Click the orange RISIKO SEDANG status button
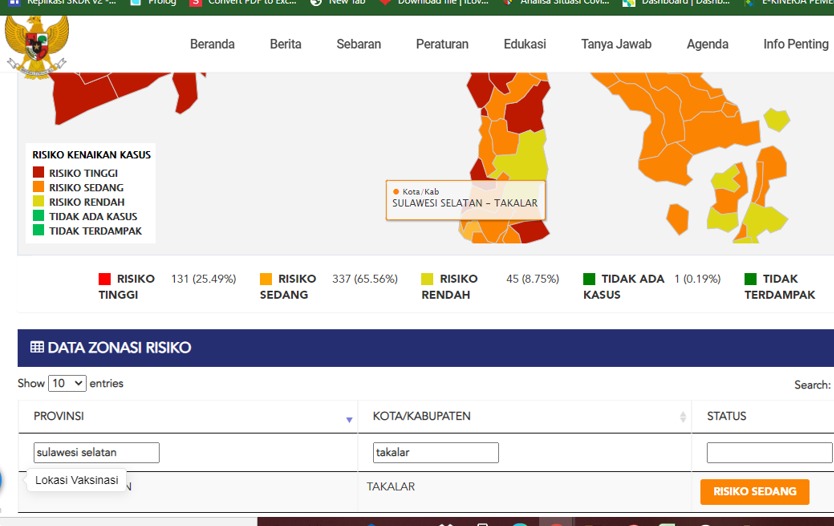 coord(755,491)
